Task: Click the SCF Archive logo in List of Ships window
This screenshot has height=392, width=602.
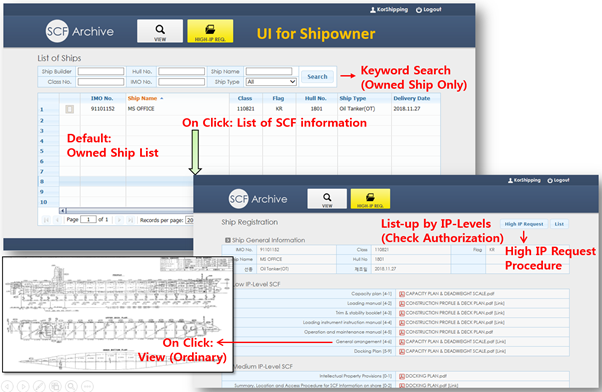Action: coord(80,31)
